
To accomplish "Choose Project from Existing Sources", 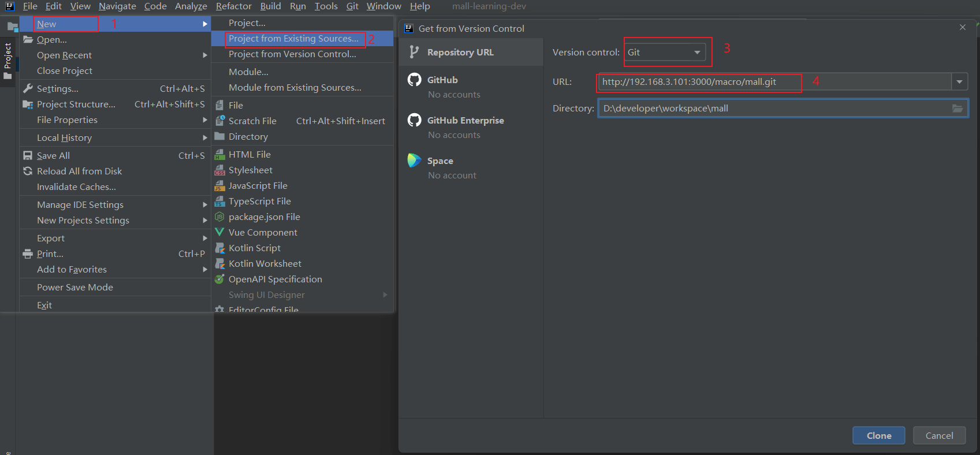I will (x=293, y=39).
